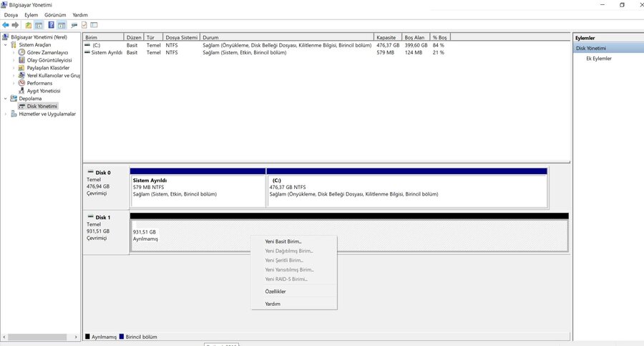Click the drive icon in the (C:) row
The height and width of the screenshot is (346, 644).
point(87,45)
